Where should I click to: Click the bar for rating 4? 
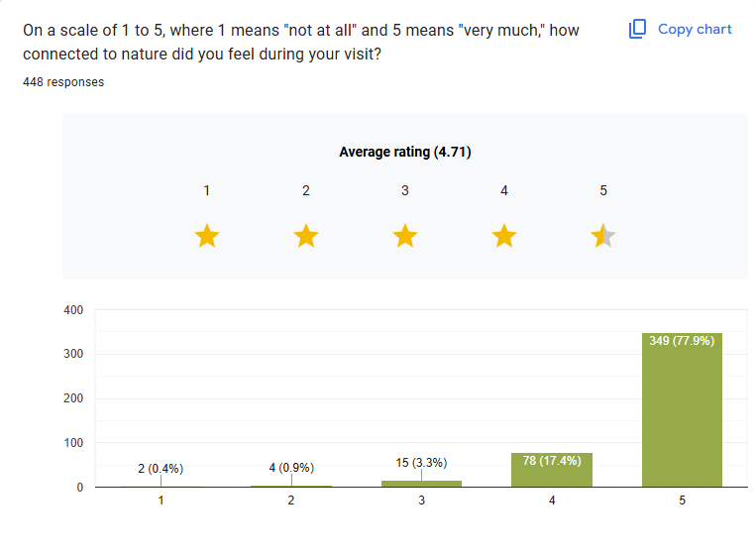click(x=552, y=470)
